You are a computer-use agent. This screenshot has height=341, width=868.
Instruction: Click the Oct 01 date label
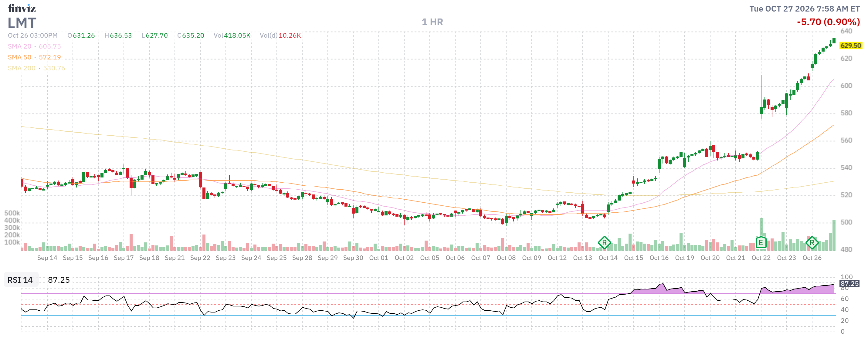point(379,258)
